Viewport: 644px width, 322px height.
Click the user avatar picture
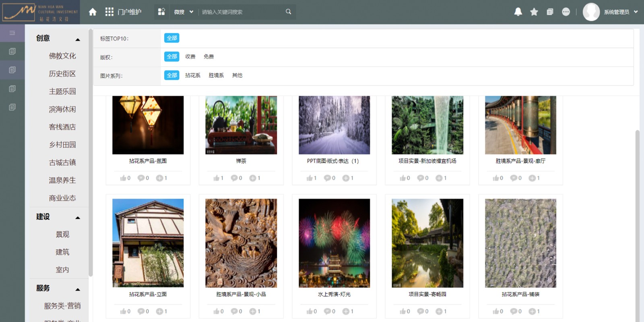(591, 12)
